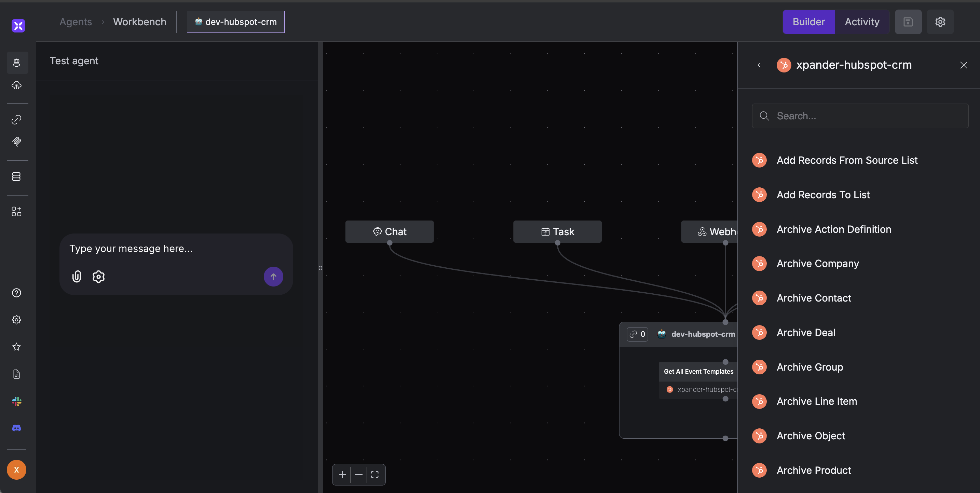Click the Search field in the operations panel
The width and height of the screenshot is (980, 493).
tap(860, 116)
